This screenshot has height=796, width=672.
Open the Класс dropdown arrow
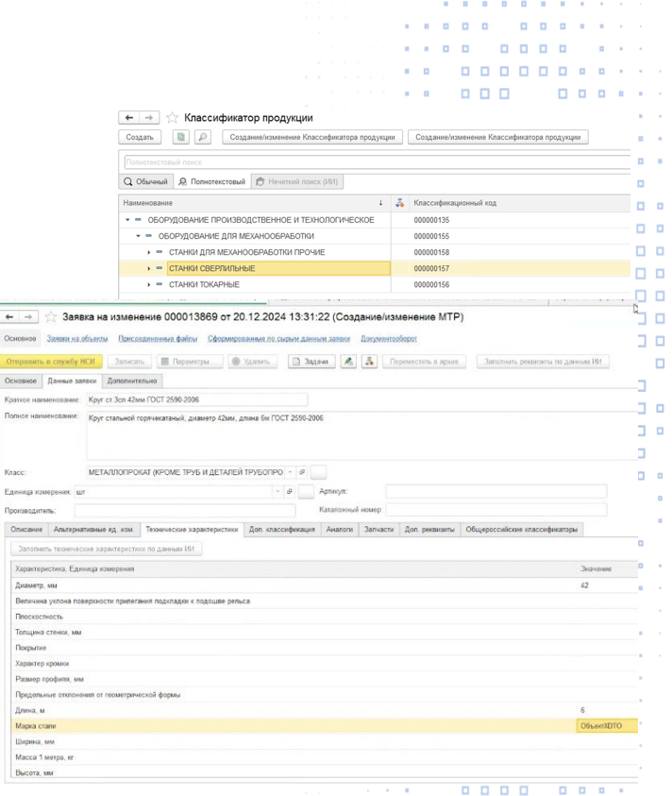291,472
